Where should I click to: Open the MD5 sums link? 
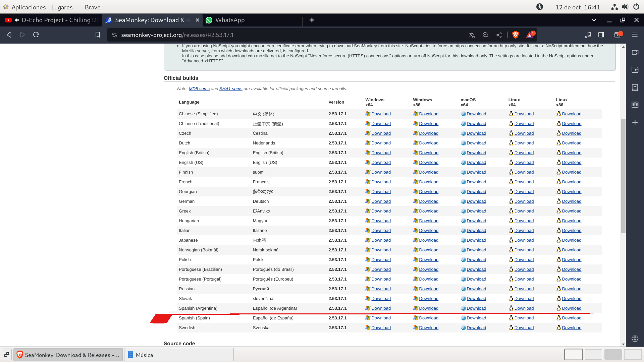point(199,89)
